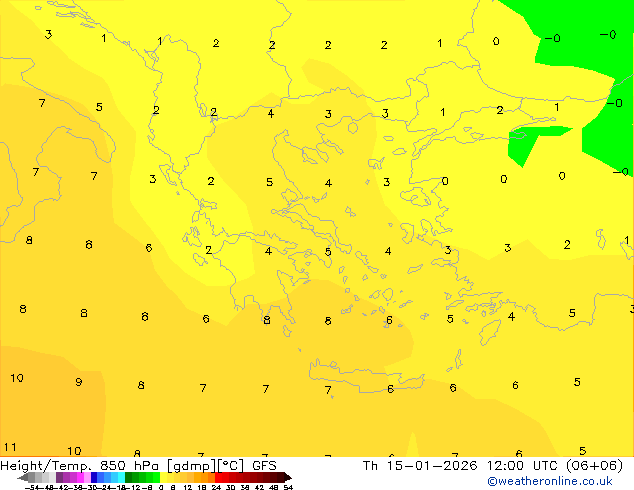This screenshot has height=490, width=634.
Task: Click the '[gdmp]' unit label
Action: (190, 466)
